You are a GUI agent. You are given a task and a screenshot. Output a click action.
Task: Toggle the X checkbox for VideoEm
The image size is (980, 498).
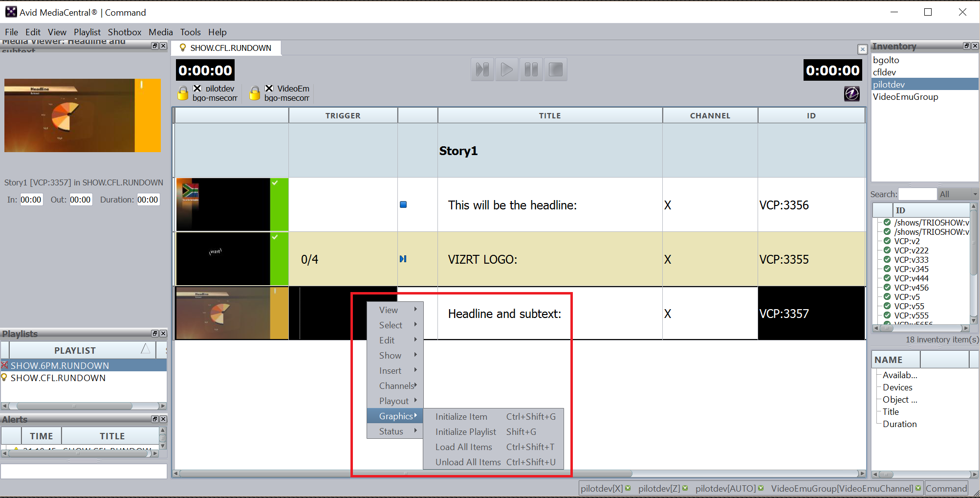point(269,88)
